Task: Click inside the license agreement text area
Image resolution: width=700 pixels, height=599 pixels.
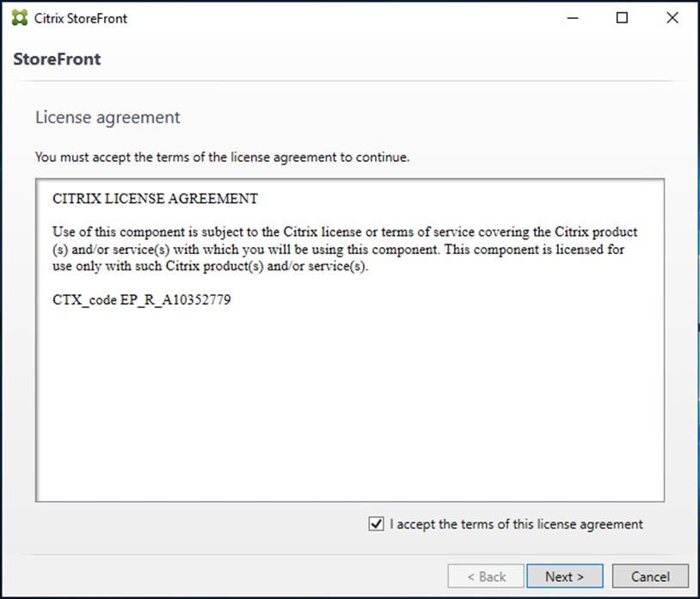Action: [x=344, y=387]
